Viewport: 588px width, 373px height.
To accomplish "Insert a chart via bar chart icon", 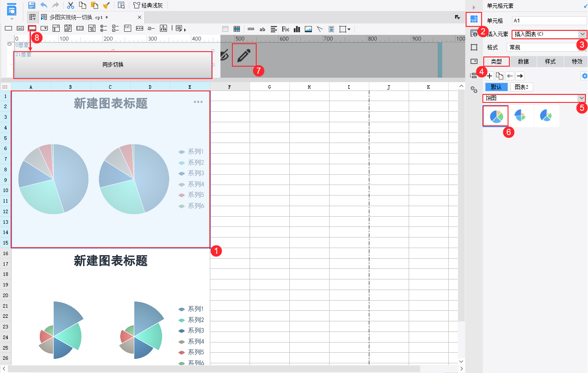I will [297, 29].
